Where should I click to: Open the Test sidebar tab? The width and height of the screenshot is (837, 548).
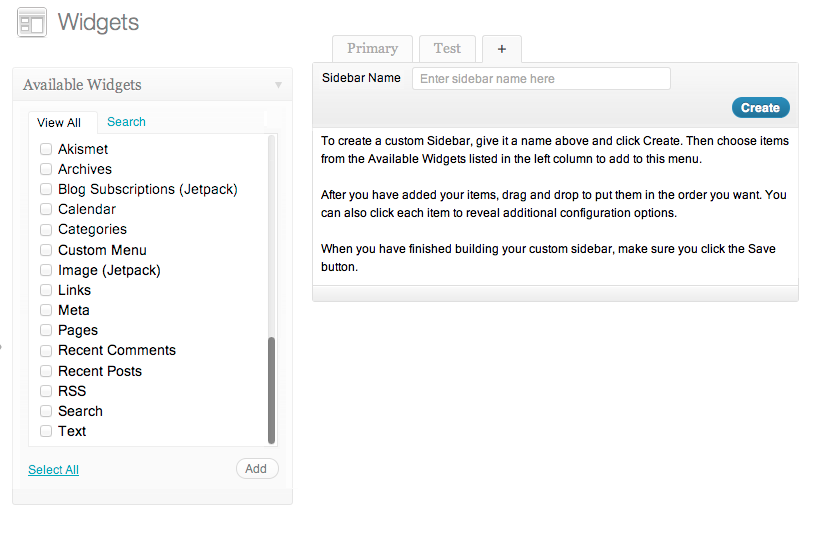(x=447, y=49)
